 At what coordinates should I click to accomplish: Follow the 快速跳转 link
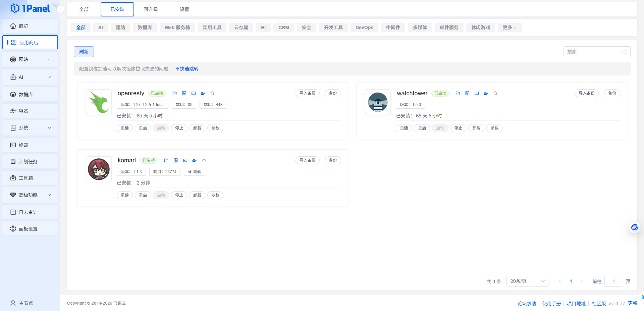pos(187,69)
